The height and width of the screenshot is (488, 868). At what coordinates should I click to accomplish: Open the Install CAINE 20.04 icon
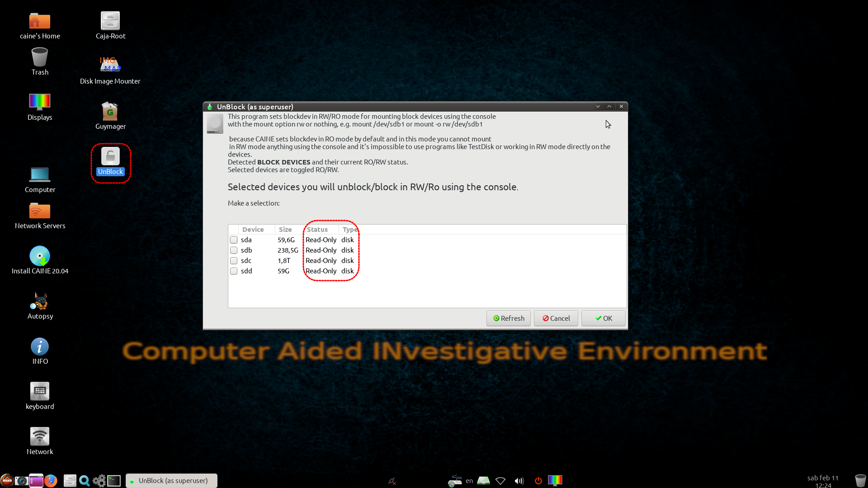[40, 256]
